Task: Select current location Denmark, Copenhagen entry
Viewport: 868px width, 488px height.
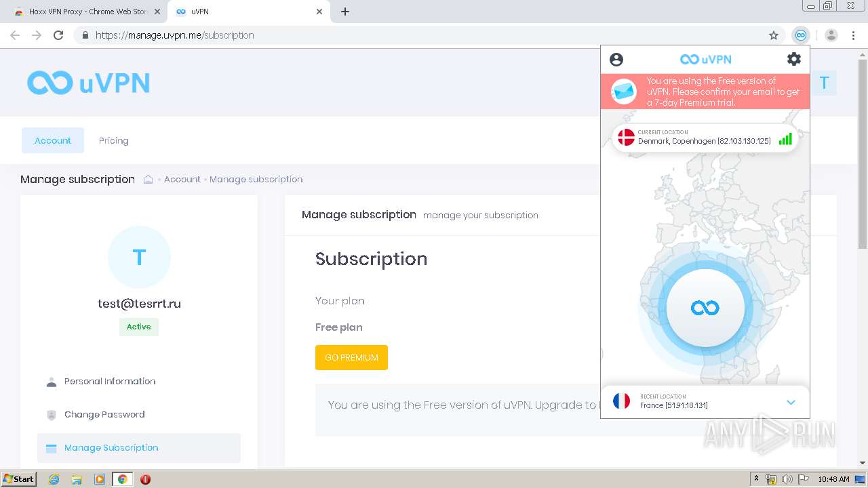Action: coord(705,138)
